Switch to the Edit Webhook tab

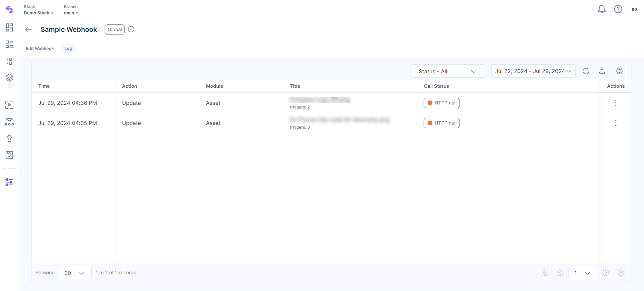click(x=40, y=48)
